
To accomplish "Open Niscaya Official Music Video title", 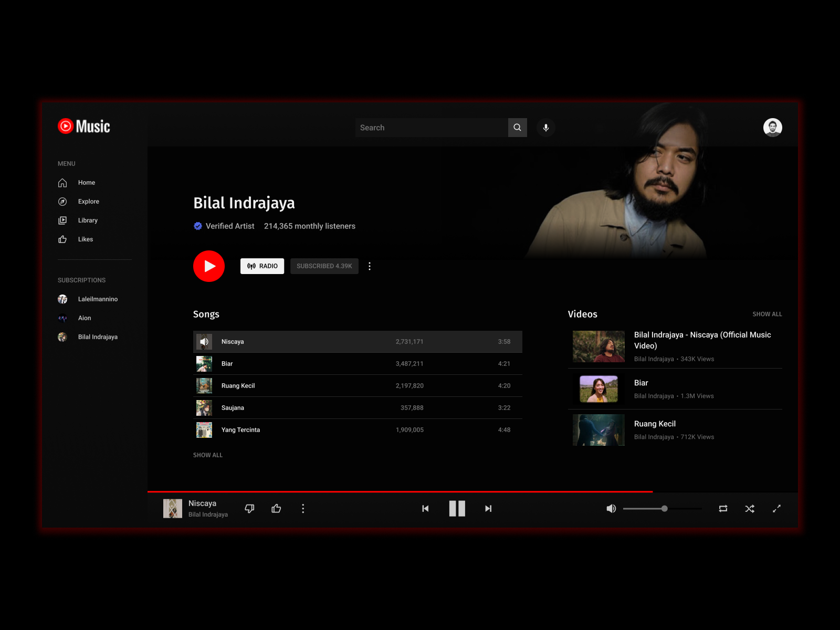I will 702,340.
